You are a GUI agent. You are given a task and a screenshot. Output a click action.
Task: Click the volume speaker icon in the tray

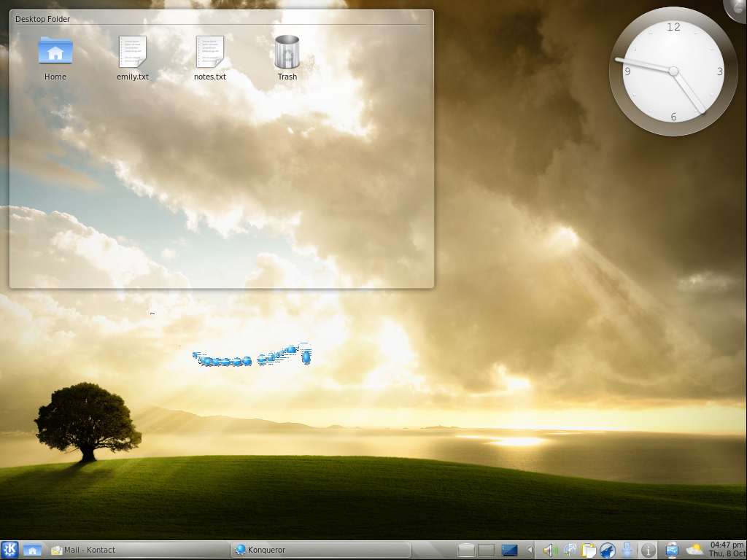[x=549, y=550]
